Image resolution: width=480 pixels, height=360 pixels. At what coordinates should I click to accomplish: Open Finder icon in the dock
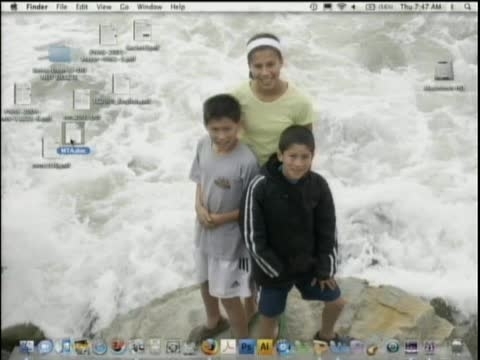point(27,347)
